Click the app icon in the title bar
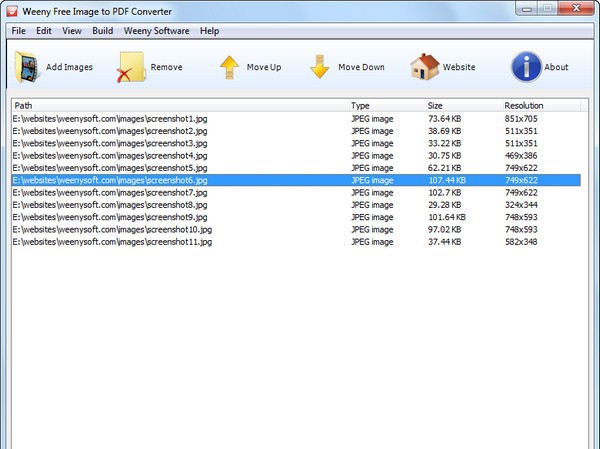 (12, 11)
